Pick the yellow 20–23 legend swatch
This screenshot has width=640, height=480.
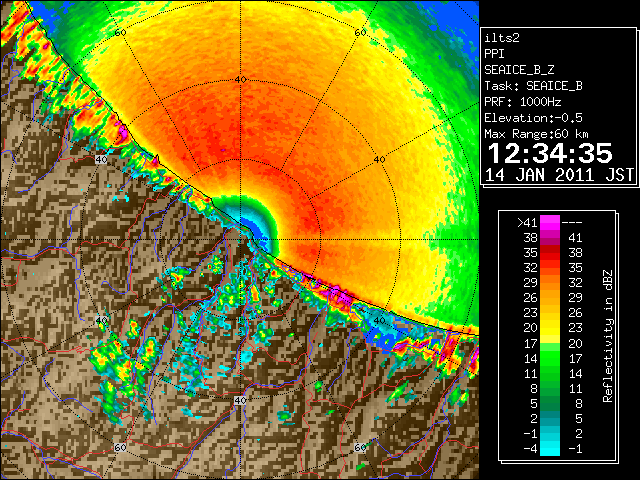(x=550, y=328)
